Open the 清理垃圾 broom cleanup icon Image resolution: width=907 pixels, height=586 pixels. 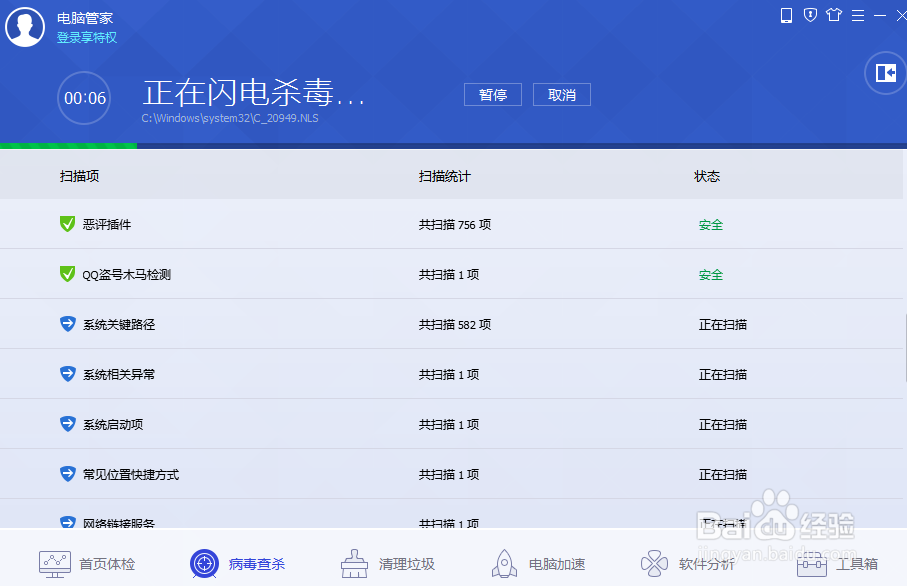pyautogui.click(x=354, y=563)
